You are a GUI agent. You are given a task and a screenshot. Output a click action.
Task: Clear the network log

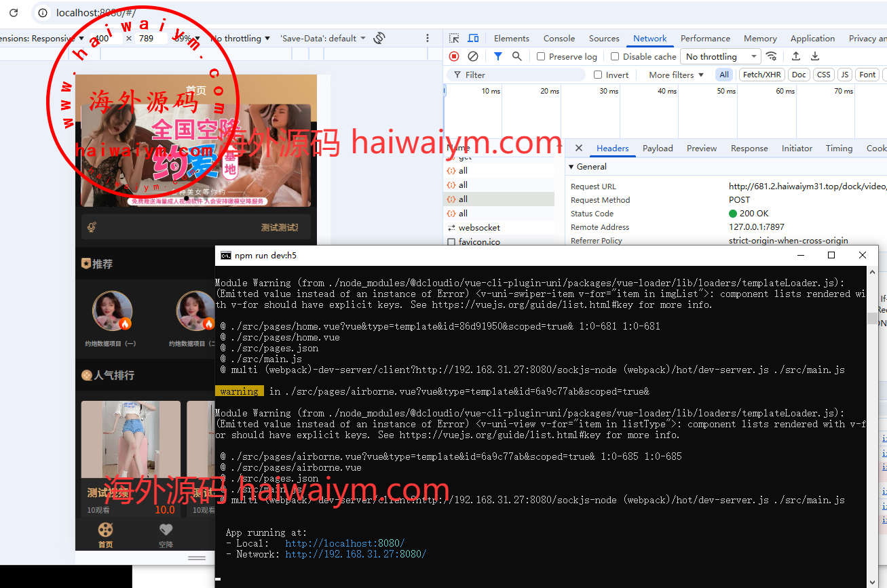(473, 56)
